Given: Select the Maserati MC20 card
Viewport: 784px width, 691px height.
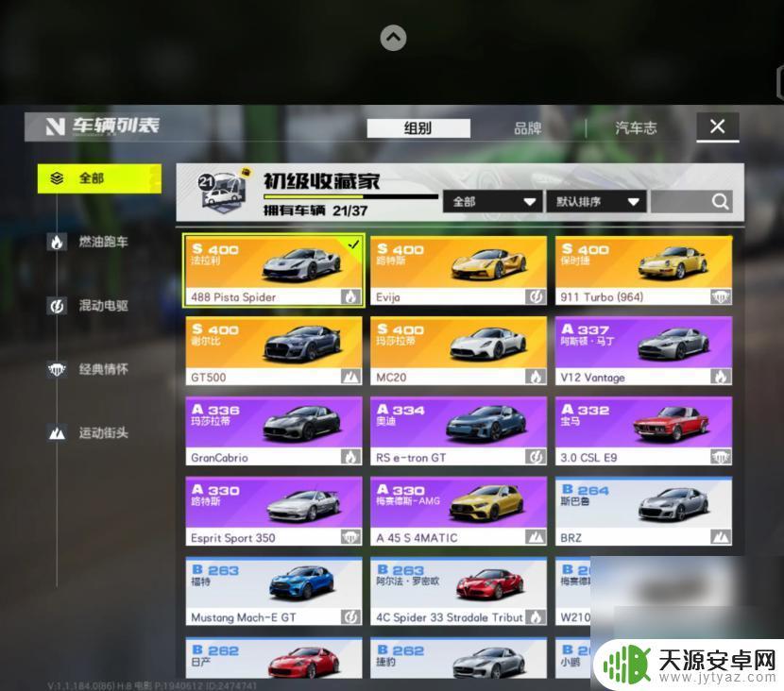Looking at the screenshot, I should pyautogui.click(x=458, y=351).
